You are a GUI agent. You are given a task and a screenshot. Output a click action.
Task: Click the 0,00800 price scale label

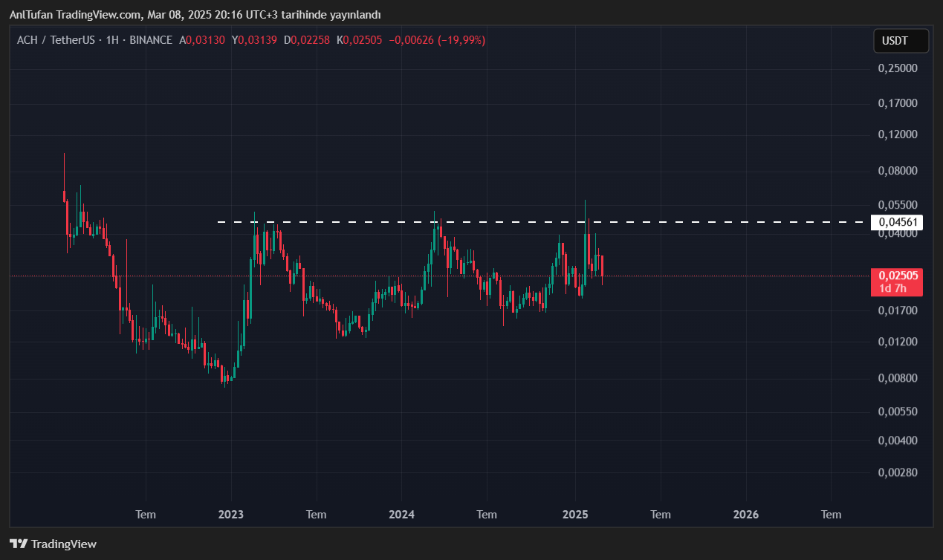[x=898, y=377]
